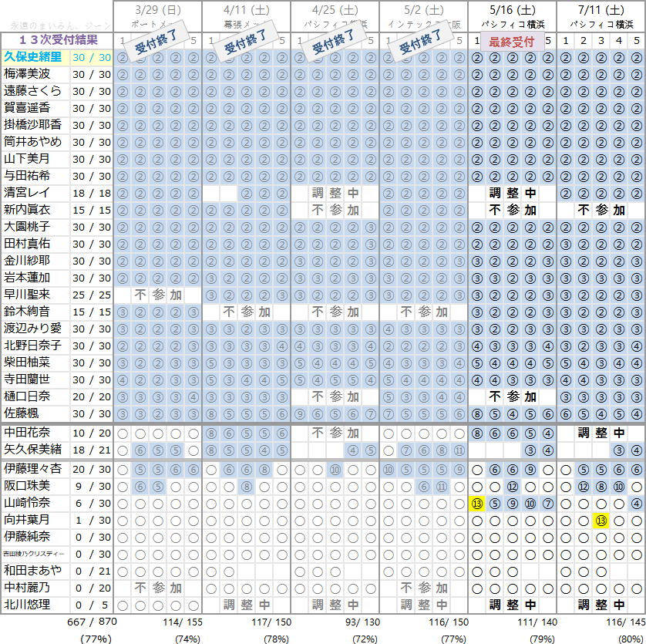Click 不参加 in 新内眞衣's 7/11 block
646x644 pixels.
pos(601,210)
